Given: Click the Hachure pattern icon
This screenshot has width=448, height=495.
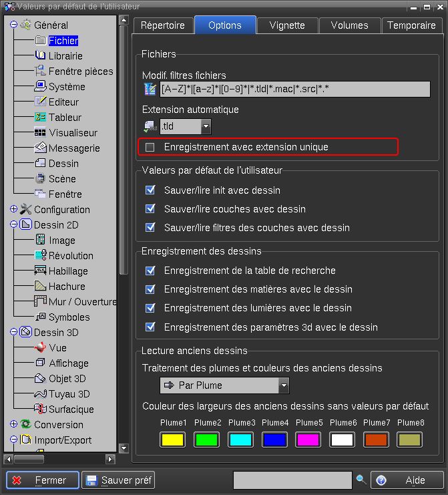Looking at the screenshot, I should [x=40, y=287].
